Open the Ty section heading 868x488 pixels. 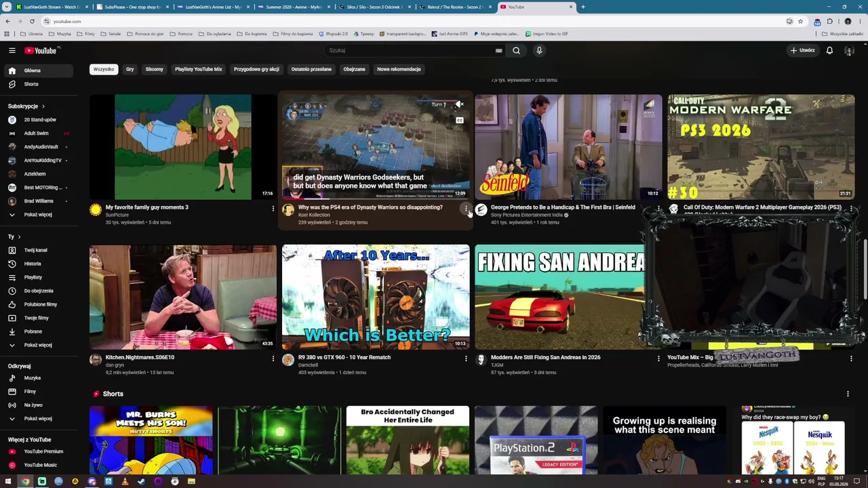tap(14, 237)
